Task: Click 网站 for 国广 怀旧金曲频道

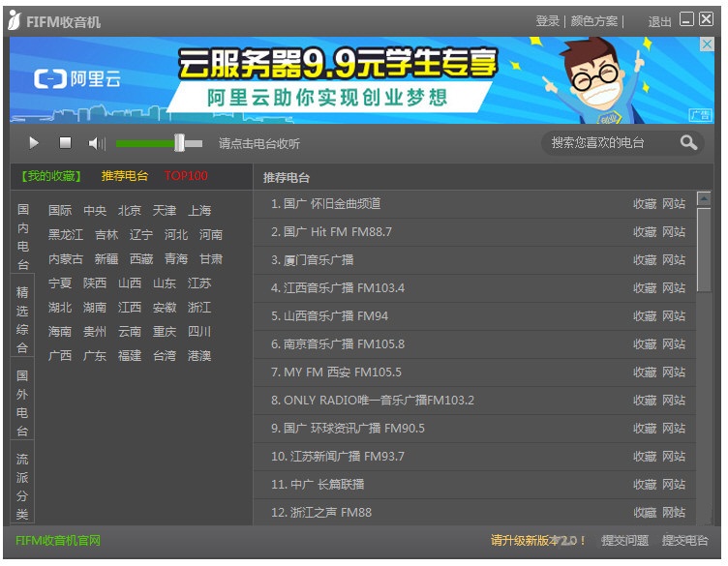Action: point(674,204)
